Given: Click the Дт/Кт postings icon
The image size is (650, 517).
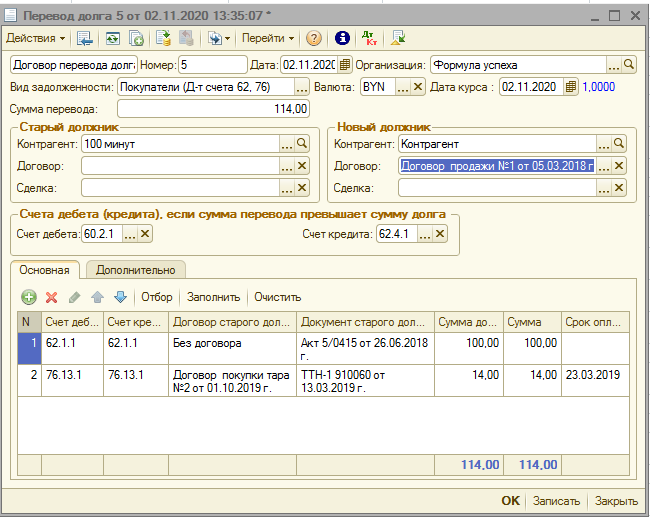Looking at the screenshot, I should click(370, 38).
